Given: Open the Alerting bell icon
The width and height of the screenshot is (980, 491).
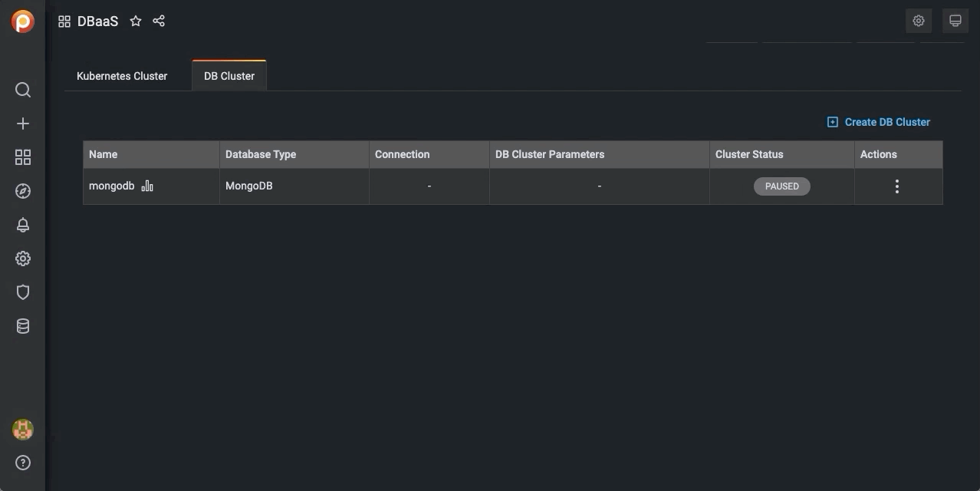Looking at the screenshot, I should tap(23, 225).
